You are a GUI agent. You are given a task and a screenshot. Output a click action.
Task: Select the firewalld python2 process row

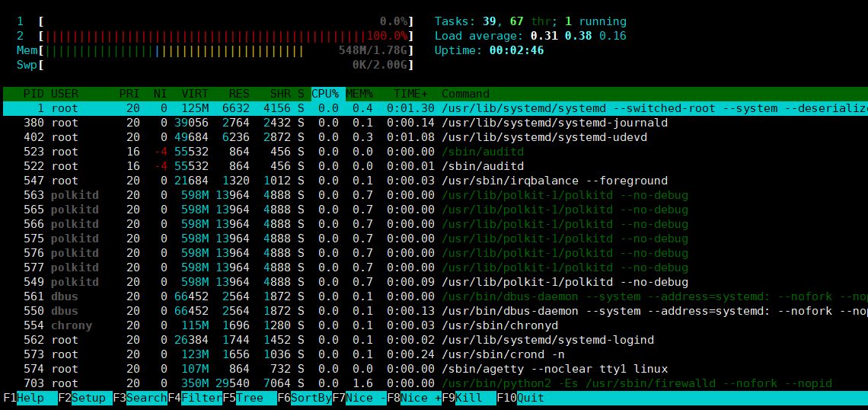point(436,383)
